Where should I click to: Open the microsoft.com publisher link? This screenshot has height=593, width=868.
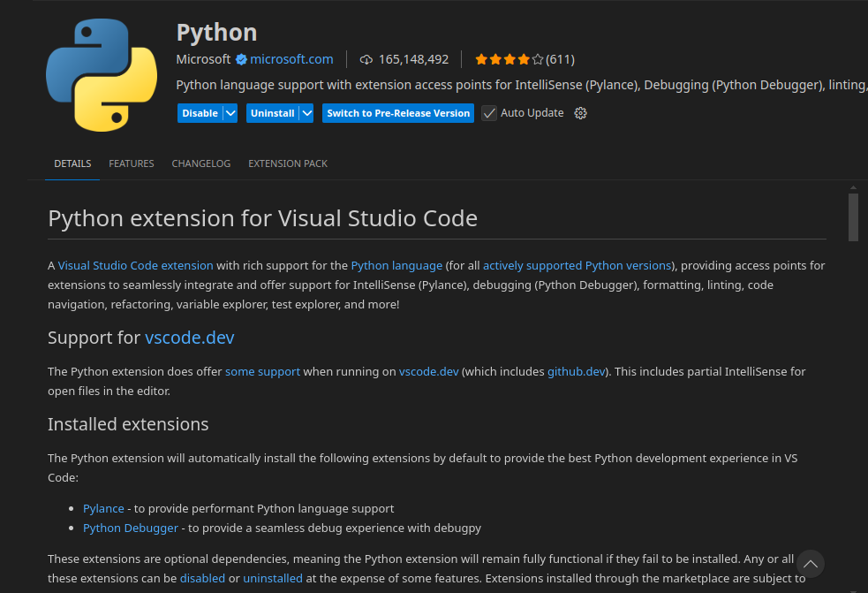point(291,59)
